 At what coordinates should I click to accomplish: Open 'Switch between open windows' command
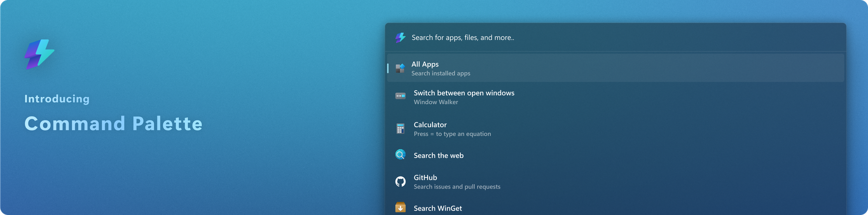[463, 93]
